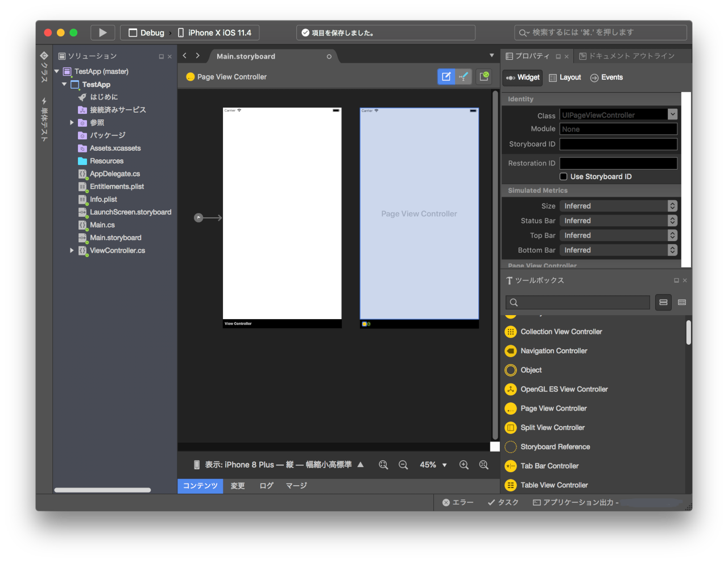
Task: Switch to the 変更 view tab
Action: click(x=238, y=486)
